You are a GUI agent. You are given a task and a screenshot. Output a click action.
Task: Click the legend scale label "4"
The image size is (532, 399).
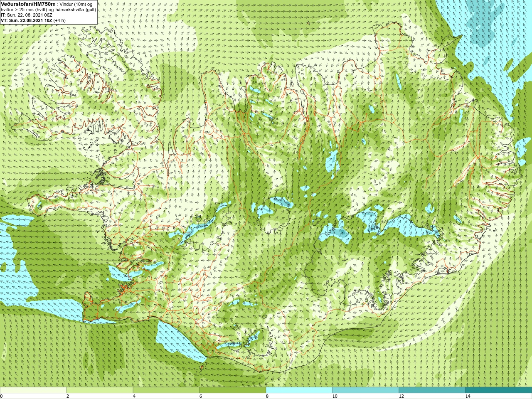point(134,396)
